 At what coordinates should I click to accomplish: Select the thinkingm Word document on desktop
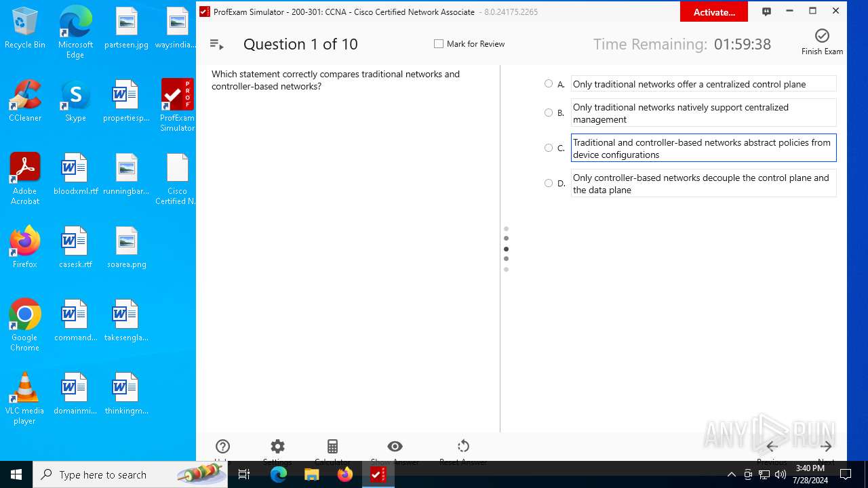tap(126, 394)
